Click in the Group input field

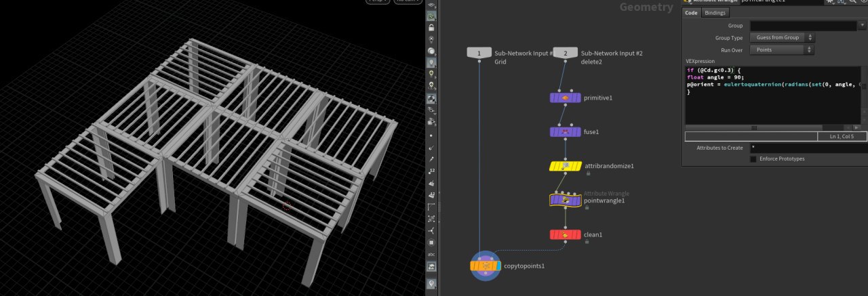pyautogui.click(x=804, y=26)
